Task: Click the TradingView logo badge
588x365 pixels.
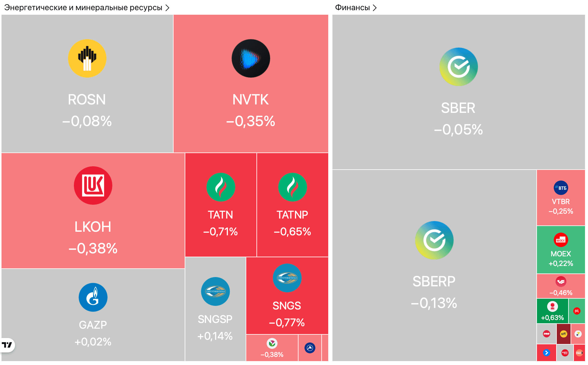Action: point(7,345)
